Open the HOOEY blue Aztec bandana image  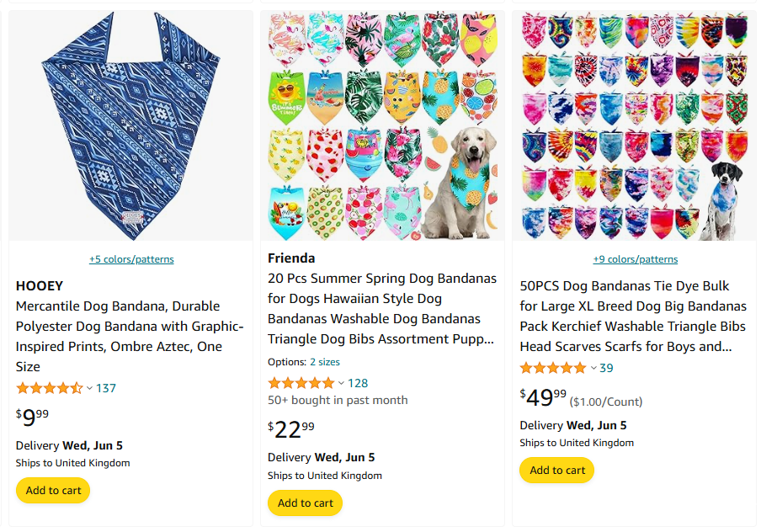pyautogui.click(x=130, y=126)
